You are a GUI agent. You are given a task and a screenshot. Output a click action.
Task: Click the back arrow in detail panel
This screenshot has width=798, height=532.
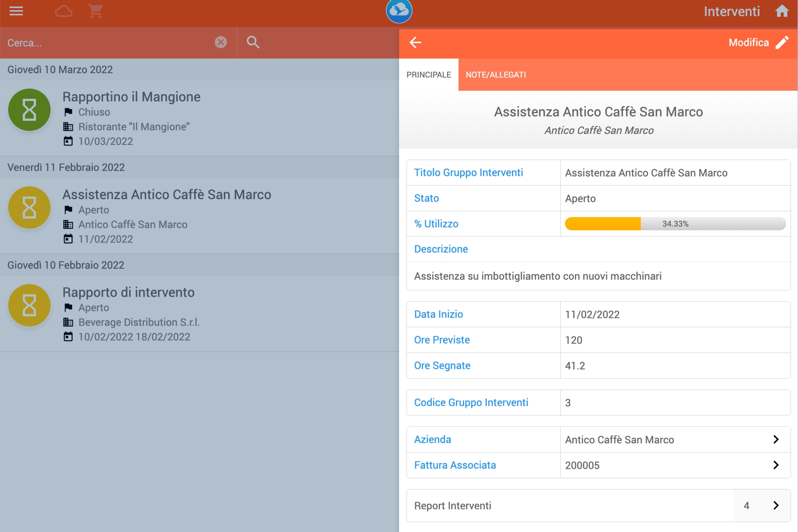tap(415, 43)
